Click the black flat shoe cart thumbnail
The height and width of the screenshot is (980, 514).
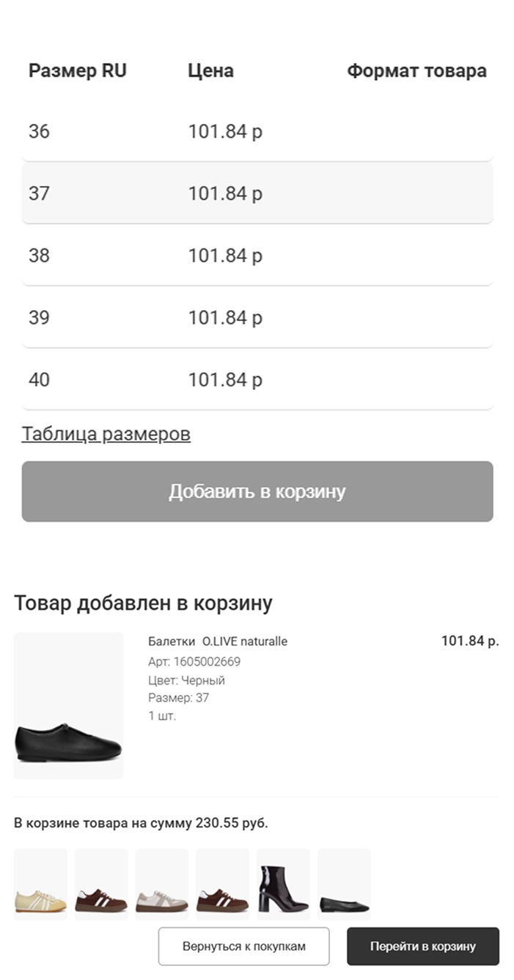coord(344,883)
